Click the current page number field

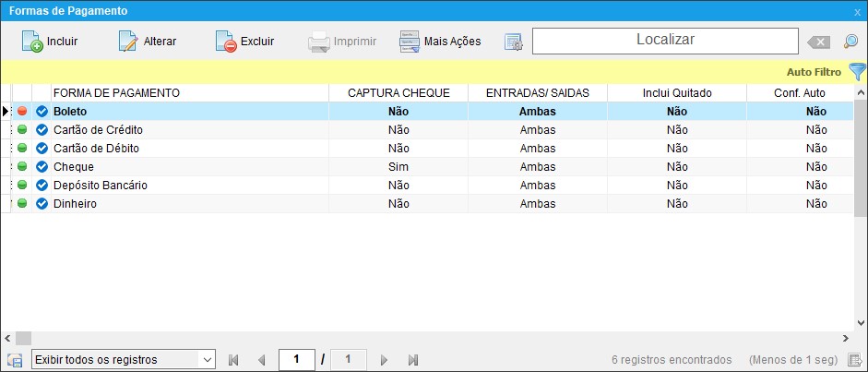pos(297,359)
